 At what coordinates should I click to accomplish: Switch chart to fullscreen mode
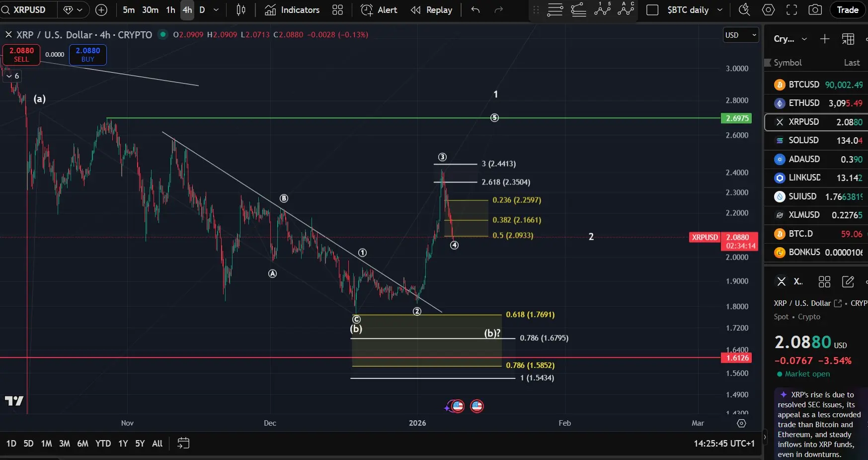click(791, 10)
